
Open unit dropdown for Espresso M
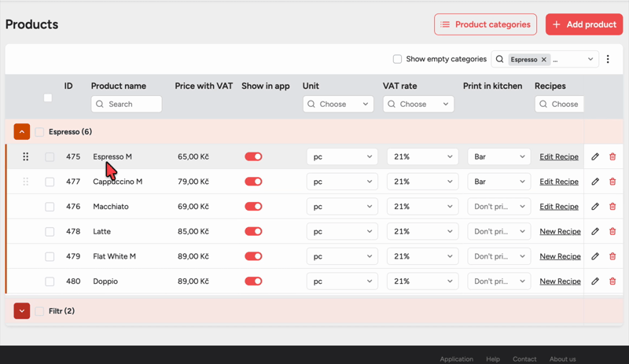(342, 156)
